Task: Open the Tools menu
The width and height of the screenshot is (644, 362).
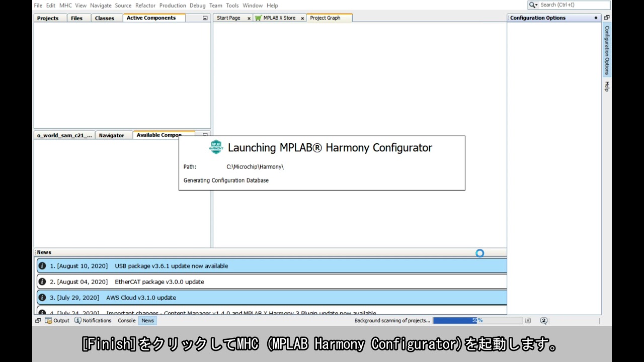Action: click(x=232, y=6)
